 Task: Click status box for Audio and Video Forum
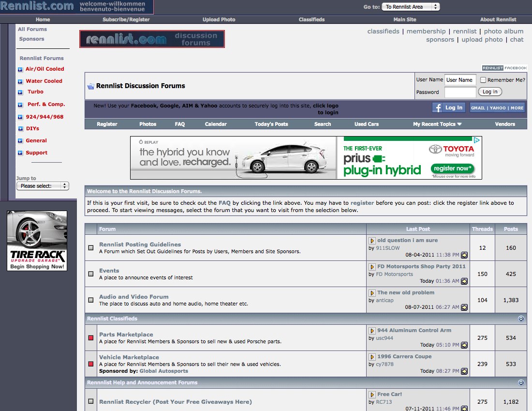(x=91, y=300)
